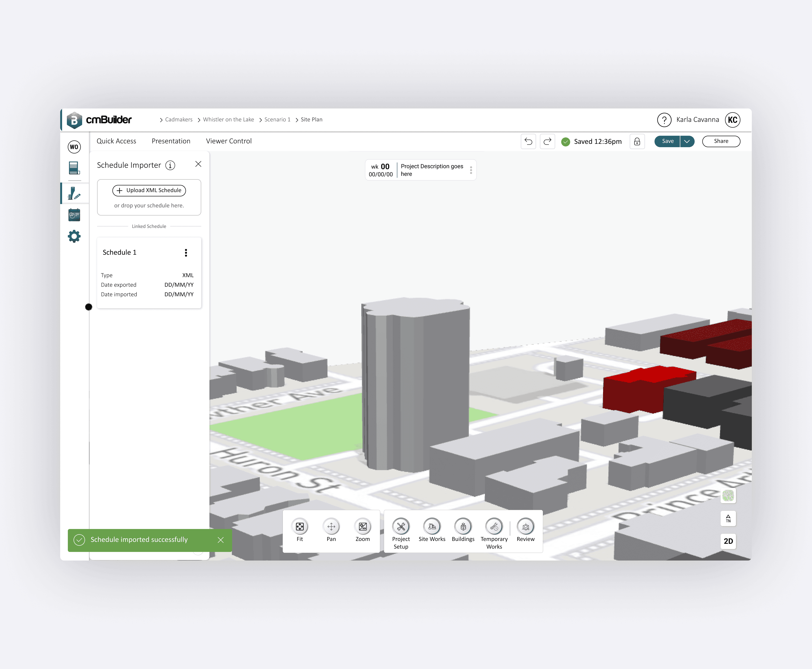Click the undo arrow

528,141
